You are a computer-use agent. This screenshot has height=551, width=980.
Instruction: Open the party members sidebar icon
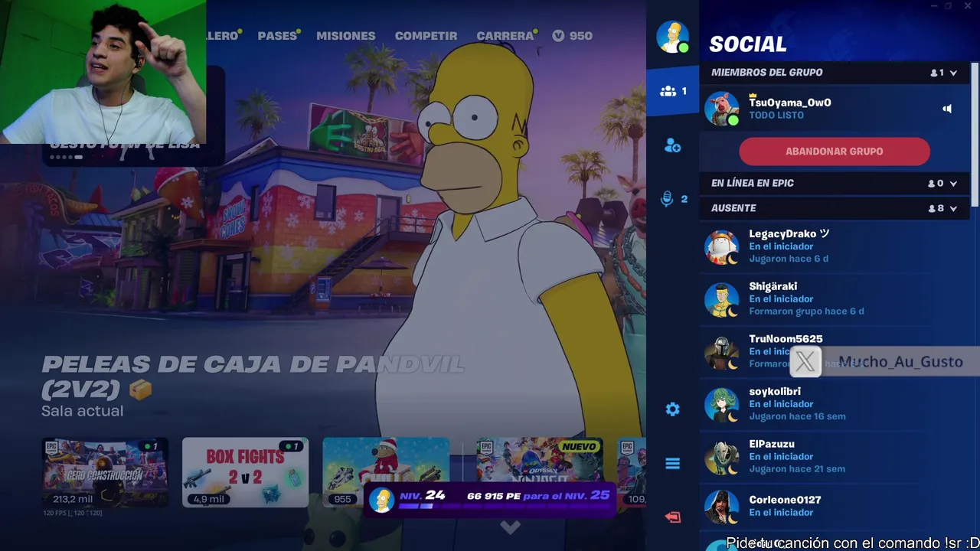672,92
